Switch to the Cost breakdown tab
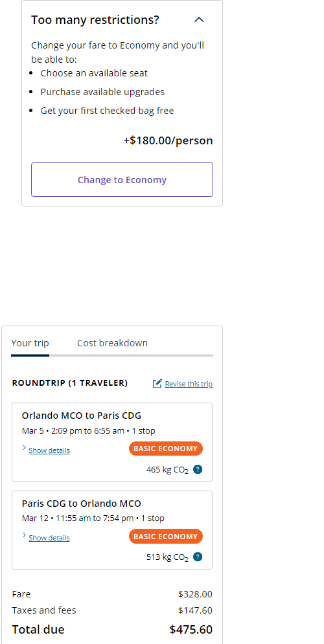The image size is (324, 644). tap(112, 343)
